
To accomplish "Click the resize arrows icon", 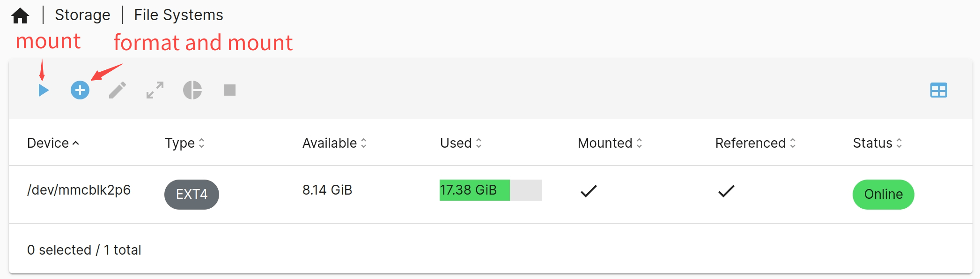I will (x=155, y=90).
